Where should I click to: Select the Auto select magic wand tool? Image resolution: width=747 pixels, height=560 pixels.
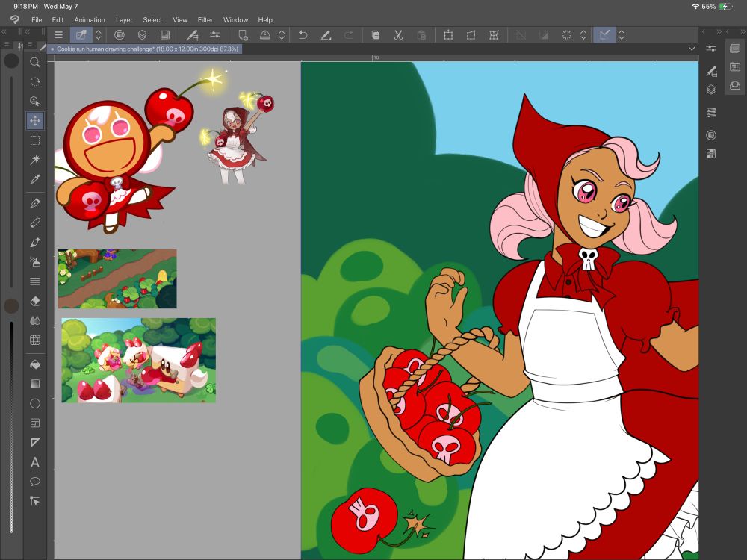point(35,160)
